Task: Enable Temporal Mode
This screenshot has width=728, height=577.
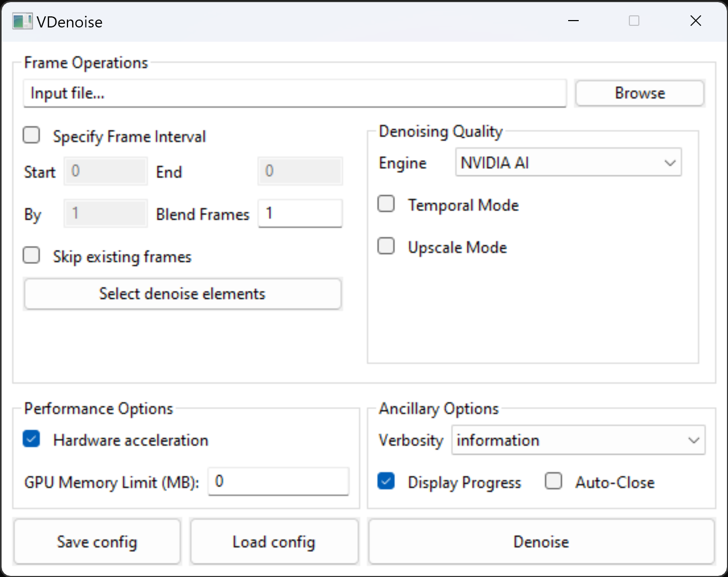Action: (386, 204)
